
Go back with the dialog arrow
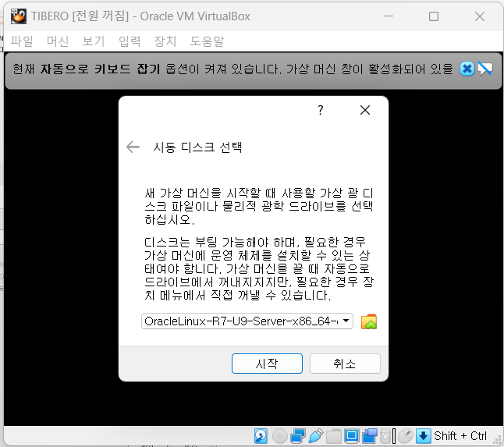click(x=133, y=147)
